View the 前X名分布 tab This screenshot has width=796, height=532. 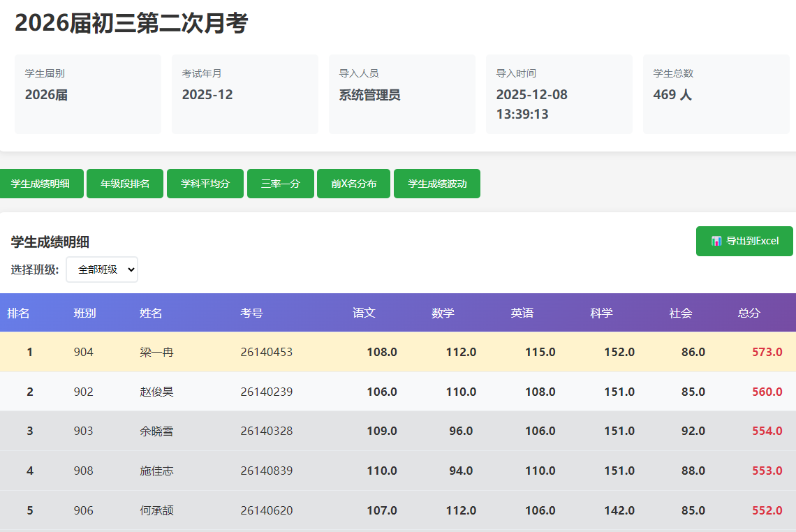point(353,184)
